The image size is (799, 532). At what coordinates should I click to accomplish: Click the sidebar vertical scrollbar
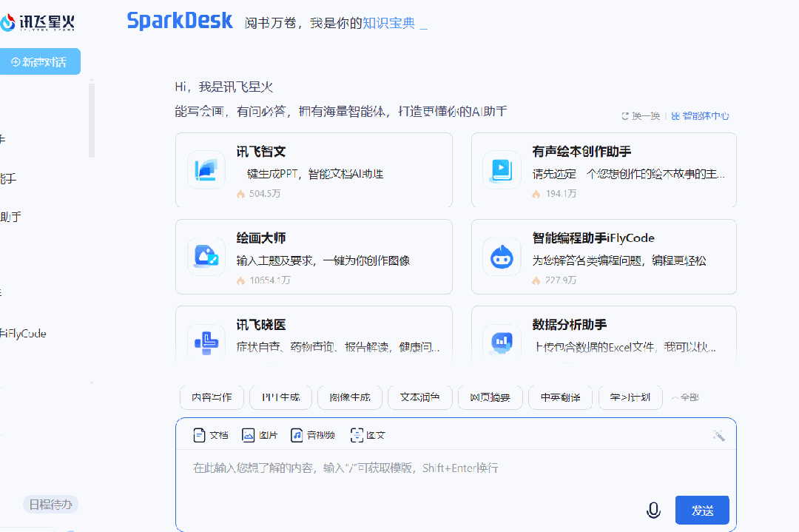92,120
